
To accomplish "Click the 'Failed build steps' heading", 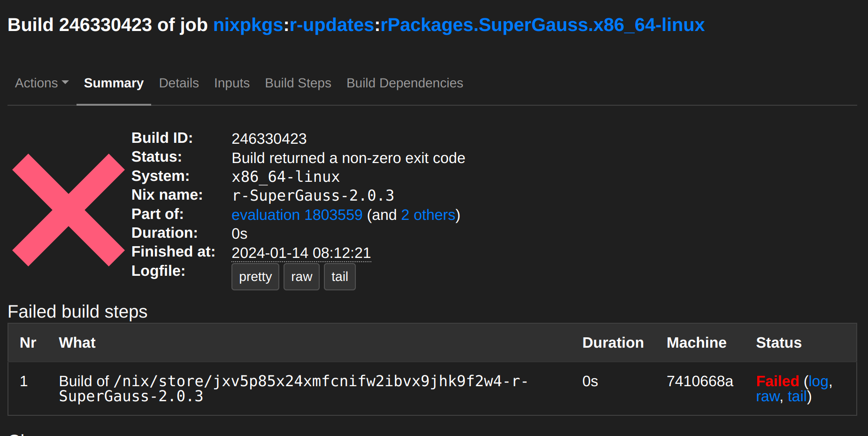I will [x=77, y=311].
